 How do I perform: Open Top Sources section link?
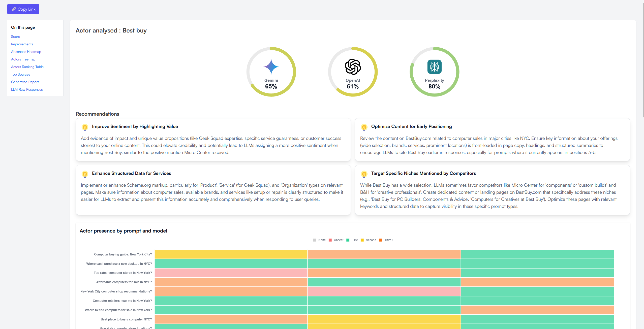[20, 74]
